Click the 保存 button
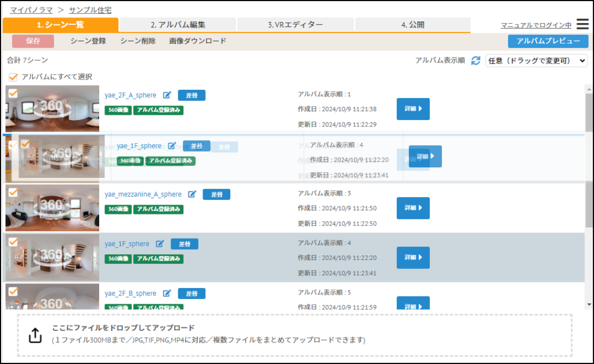 32,41
